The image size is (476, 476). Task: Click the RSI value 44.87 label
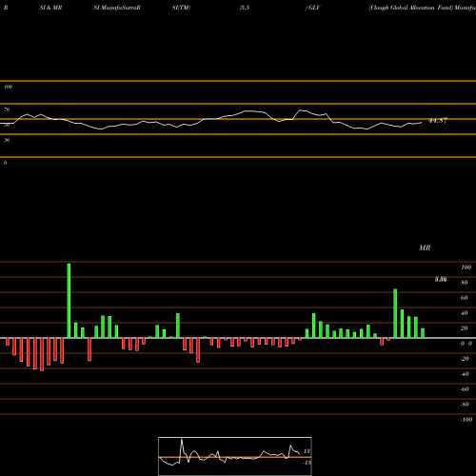point(438,121)
